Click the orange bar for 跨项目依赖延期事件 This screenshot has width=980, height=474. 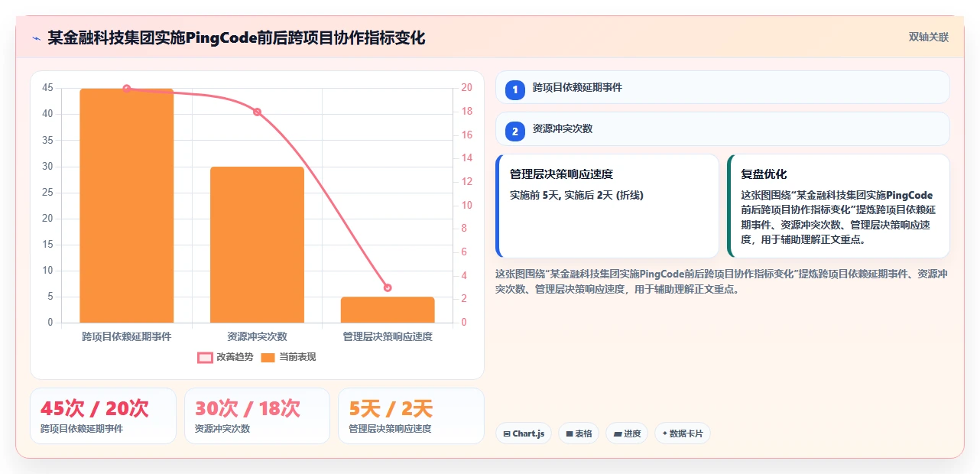pos(127,206)
